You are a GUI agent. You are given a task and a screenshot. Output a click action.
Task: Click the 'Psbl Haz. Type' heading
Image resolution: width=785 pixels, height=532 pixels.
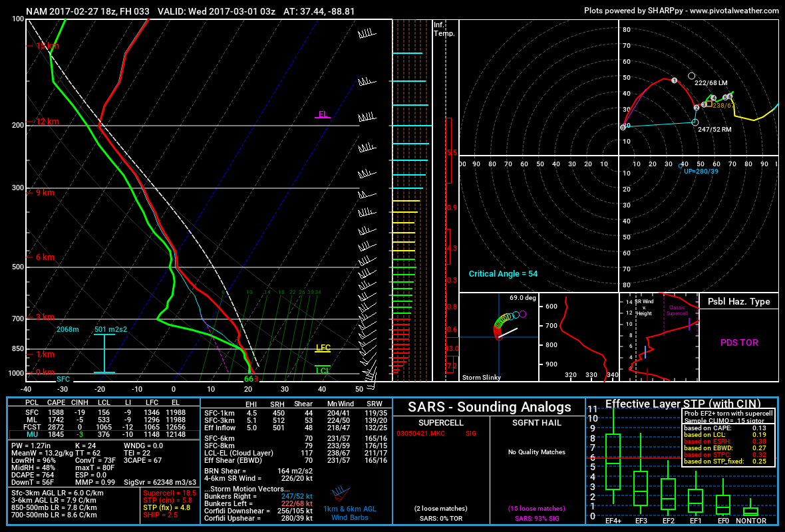point(739,301)
